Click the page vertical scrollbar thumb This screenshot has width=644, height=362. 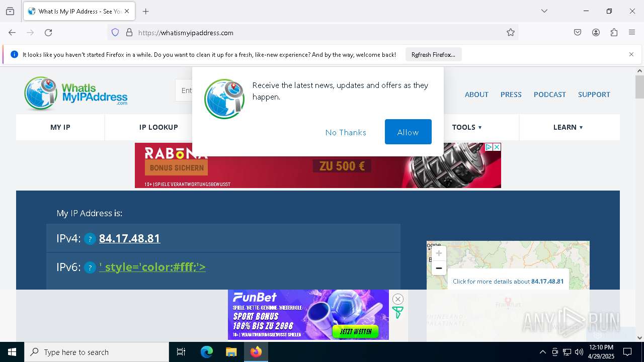click(639, 87)
